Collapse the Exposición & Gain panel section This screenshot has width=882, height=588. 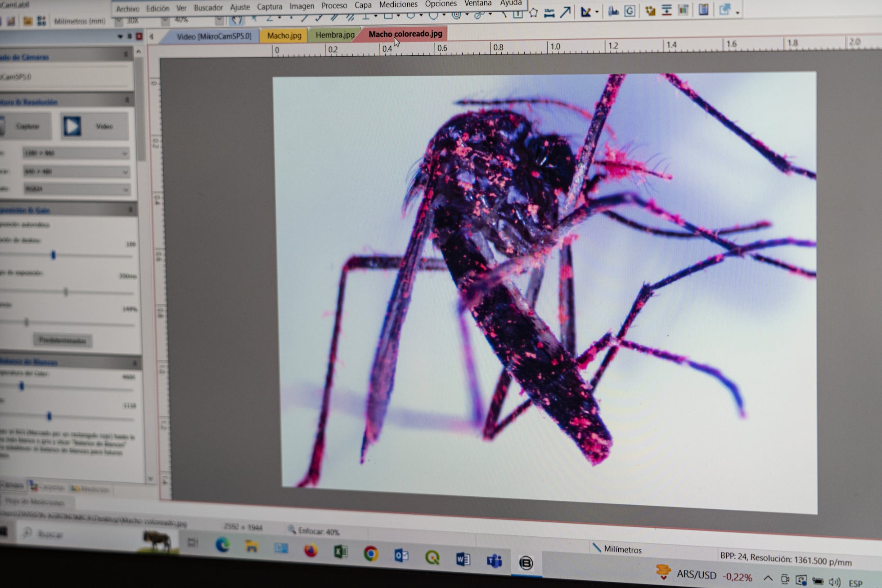[132, 210]
